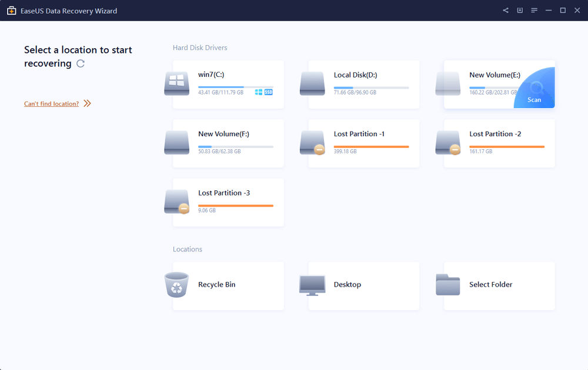The image size is (588, 370).
Task: Click the 'Hard Disk Drivers' section heading
Action: click(200, 48)
